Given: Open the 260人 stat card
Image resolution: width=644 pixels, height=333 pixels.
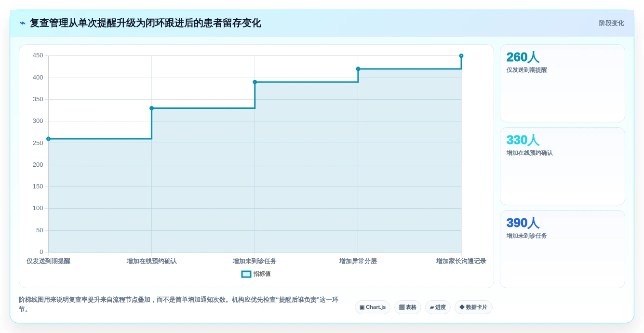Looking at the screenshot, I should [563, 83].
